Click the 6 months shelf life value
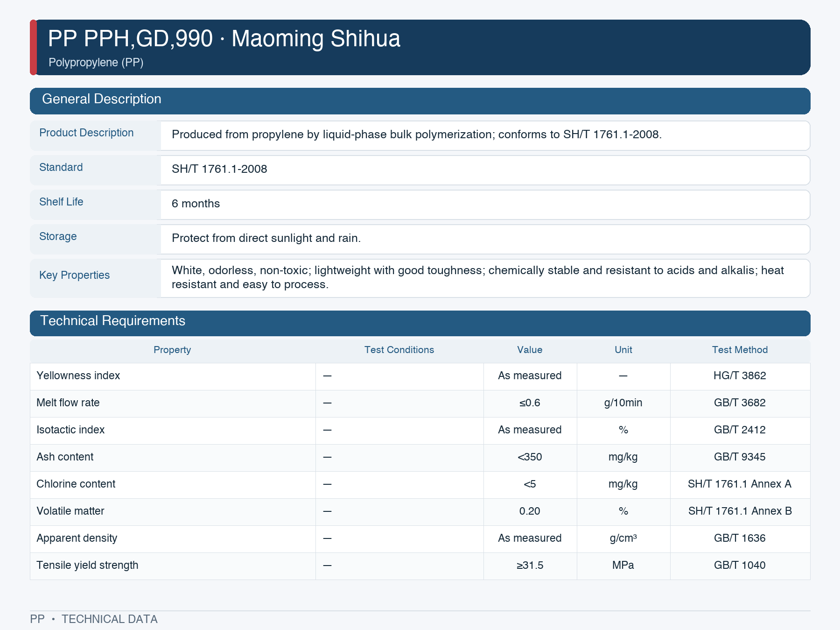The height and width of the screenshot is (630, 840). [196, 204]
